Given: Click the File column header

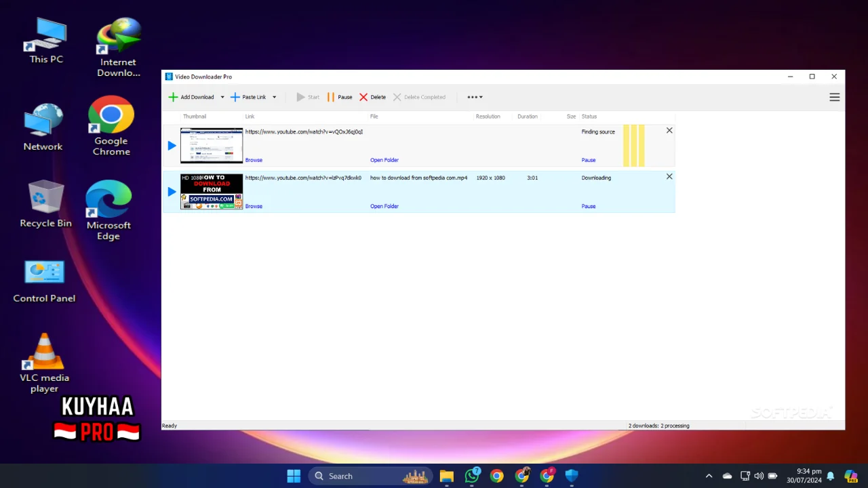Looking at the screenshot, I should coord(374,117).
